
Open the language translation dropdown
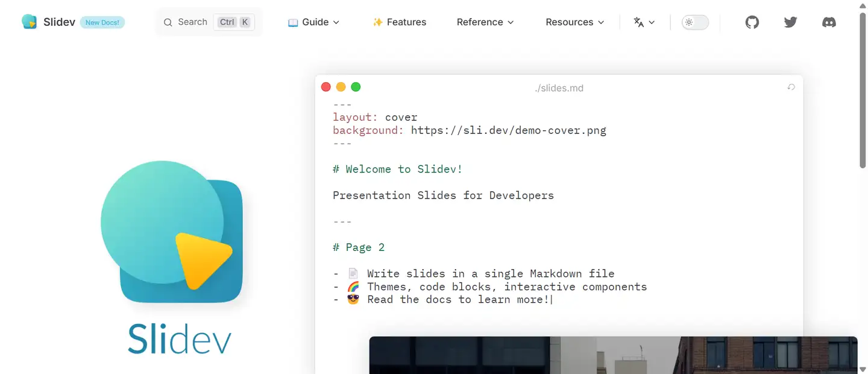pos(644,22)
